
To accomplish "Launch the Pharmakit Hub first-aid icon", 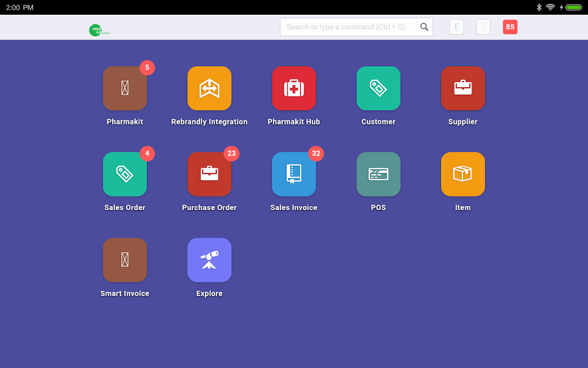I will pos(294,88).
